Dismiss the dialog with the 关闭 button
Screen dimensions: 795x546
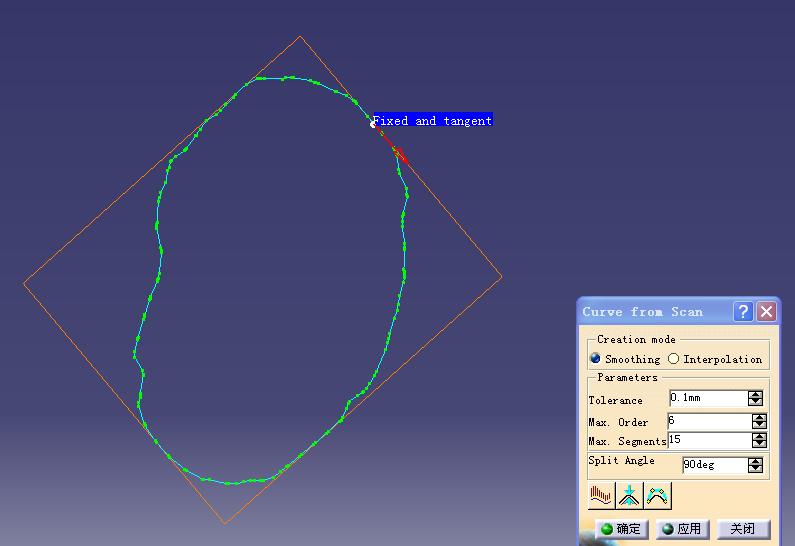tap(743, 529)
